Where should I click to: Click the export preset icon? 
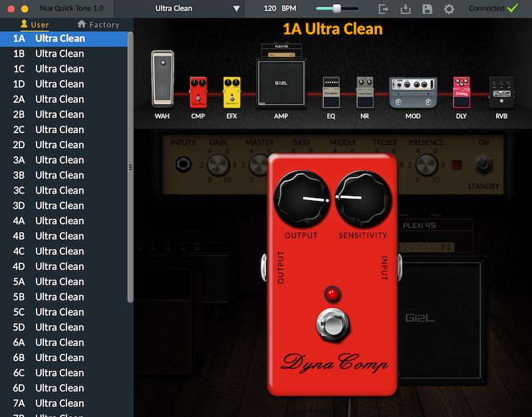(x=384, y=9)
